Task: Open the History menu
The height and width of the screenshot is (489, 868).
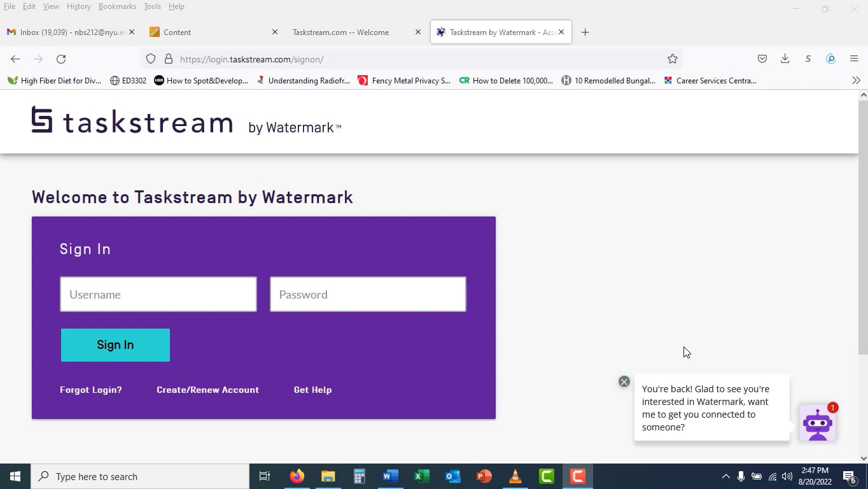Action: (x=79, y=6)
